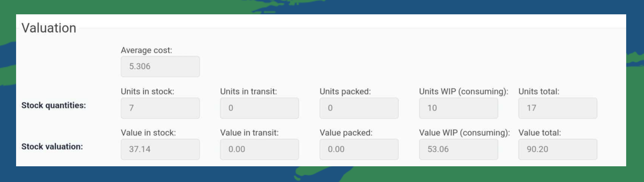This screenshot has height=182, width=644.
Task: Click the Valuation section heading
Action: coord(49,28)
